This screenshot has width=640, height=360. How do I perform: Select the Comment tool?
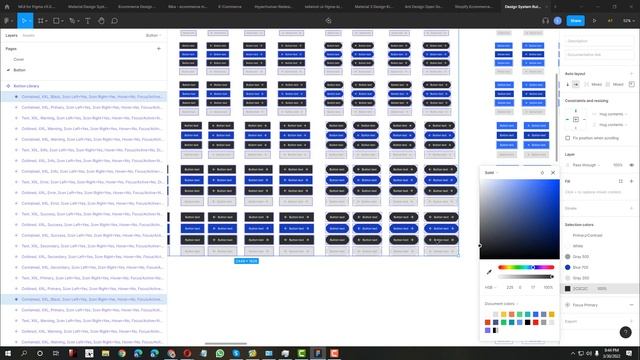pos(115,20)
